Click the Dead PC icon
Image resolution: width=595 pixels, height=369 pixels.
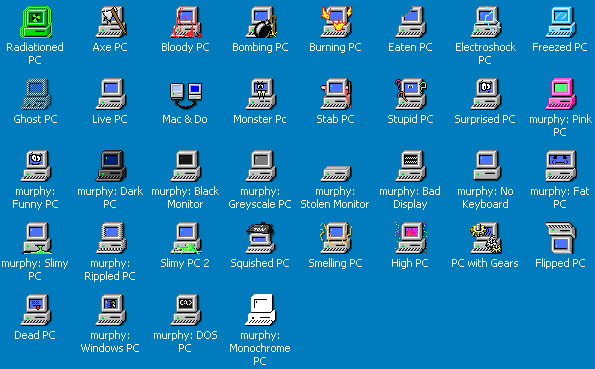(35, 311)
